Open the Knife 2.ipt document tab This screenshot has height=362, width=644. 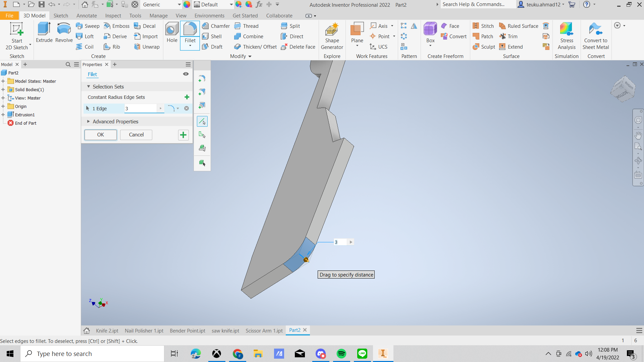[107, 330]
